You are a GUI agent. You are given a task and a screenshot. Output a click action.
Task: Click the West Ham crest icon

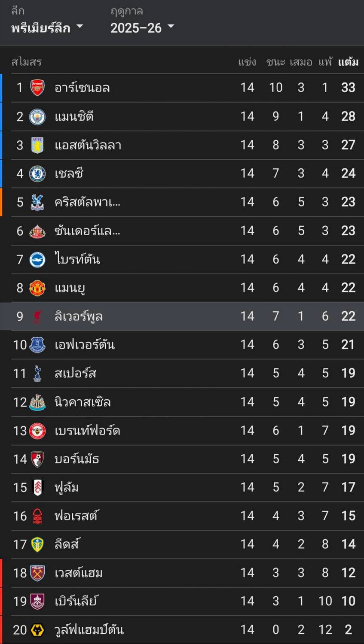tap(37, 573)
